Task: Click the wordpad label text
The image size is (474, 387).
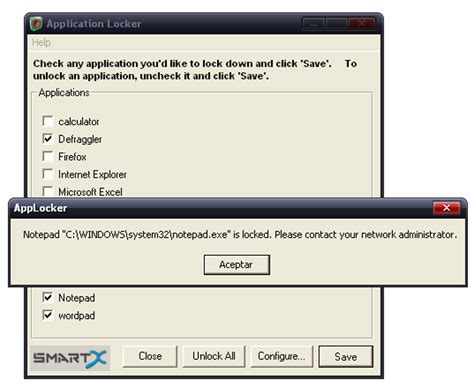Action: [x=77, y=315]
